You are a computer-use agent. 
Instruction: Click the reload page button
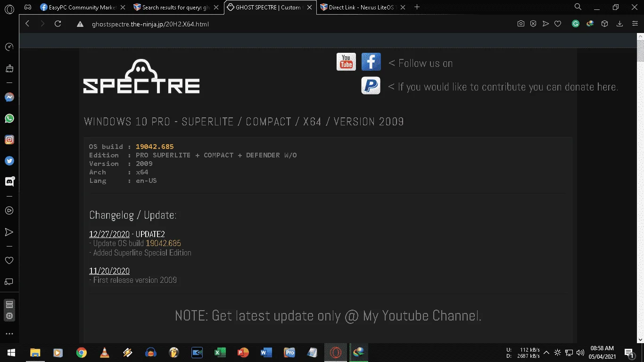58,24
